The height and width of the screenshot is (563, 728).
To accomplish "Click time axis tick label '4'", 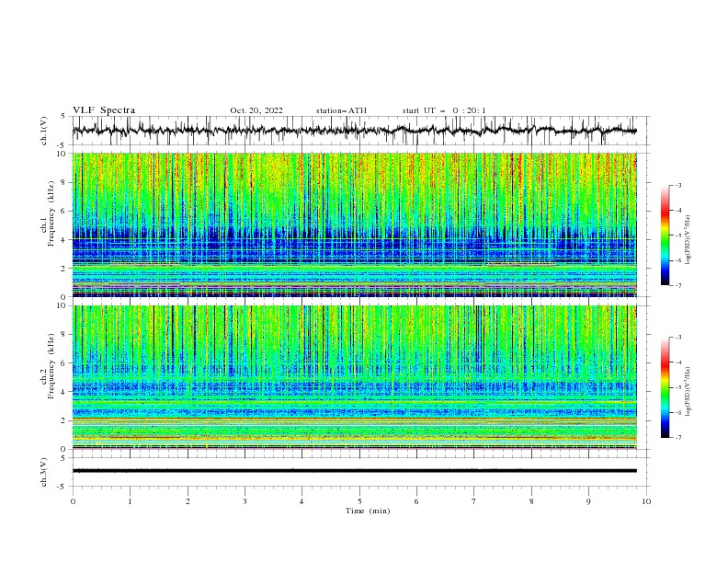I will pyautogui.click(x=301, y=501).
